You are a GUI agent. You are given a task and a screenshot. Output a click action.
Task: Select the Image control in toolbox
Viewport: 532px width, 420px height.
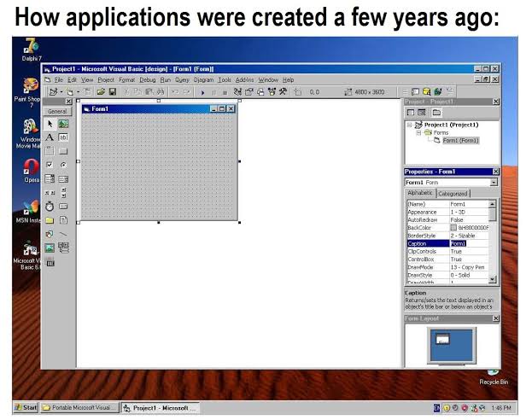[50, 248]
